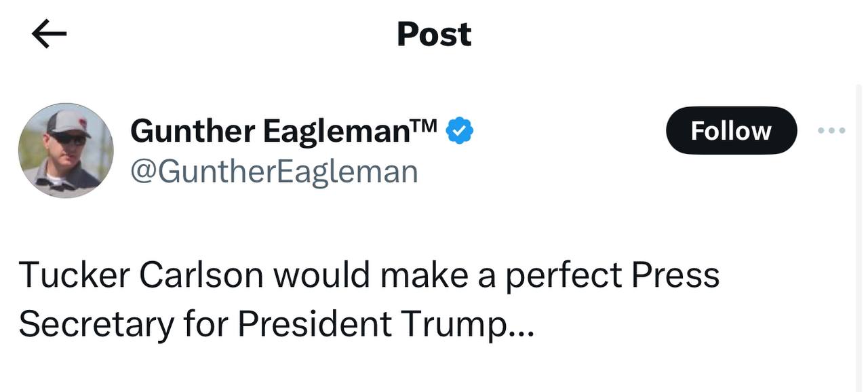The image size is (868, 392).
Task: Click the word Secretary in the post
Action: click(96, 324)
